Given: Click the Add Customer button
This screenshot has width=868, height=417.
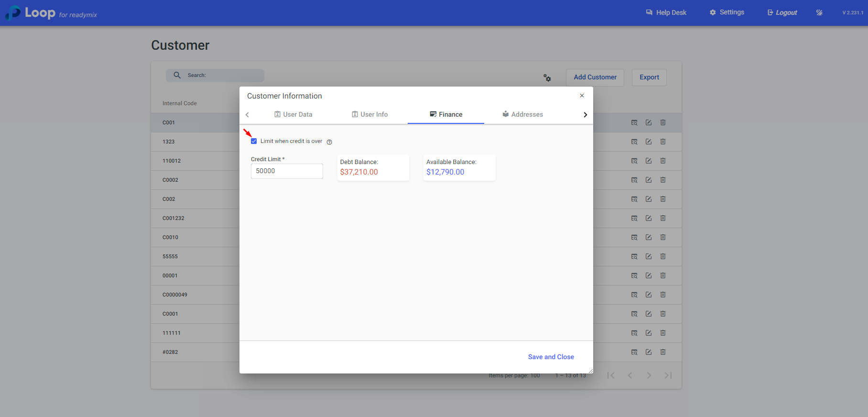Looking at the screenshot, I should point(595,77).
